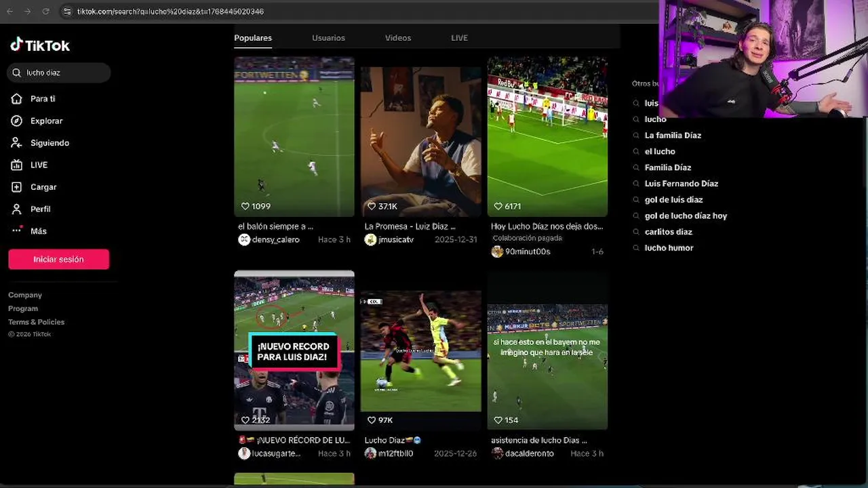Search suggestion 'carlitos diaz'
The width and height of the screenshot is (868, 488).
tap(669, 232)
